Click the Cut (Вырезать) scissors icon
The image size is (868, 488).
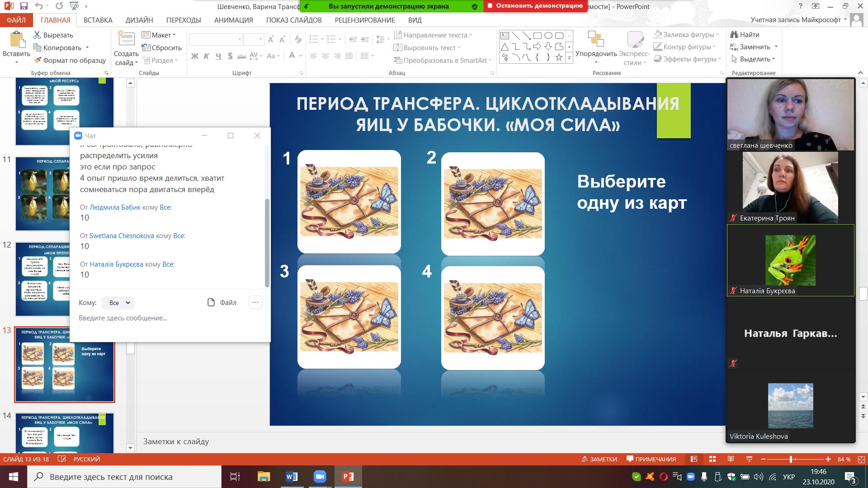tap(38, 35)
